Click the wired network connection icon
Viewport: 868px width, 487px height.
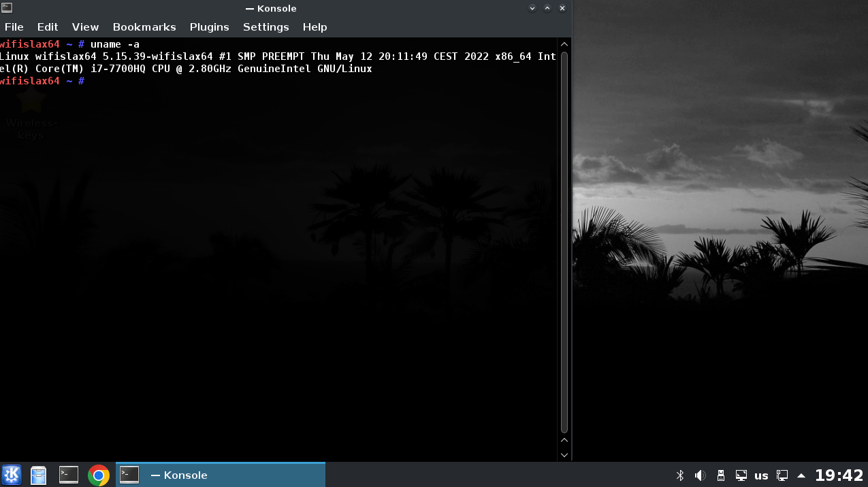[x=782, y=475]
